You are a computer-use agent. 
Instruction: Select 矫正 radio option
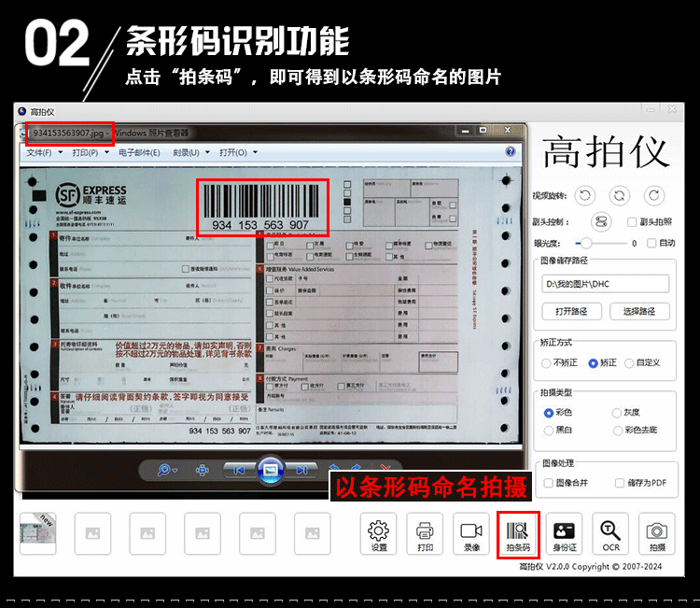click(x=593, y=363)
